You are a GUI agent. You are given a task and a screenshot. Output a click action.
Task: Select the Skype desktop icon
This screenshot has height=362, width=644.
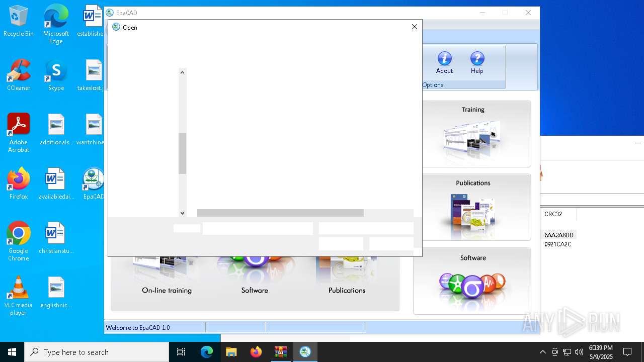pyautogui.click(x=56, y=75)
